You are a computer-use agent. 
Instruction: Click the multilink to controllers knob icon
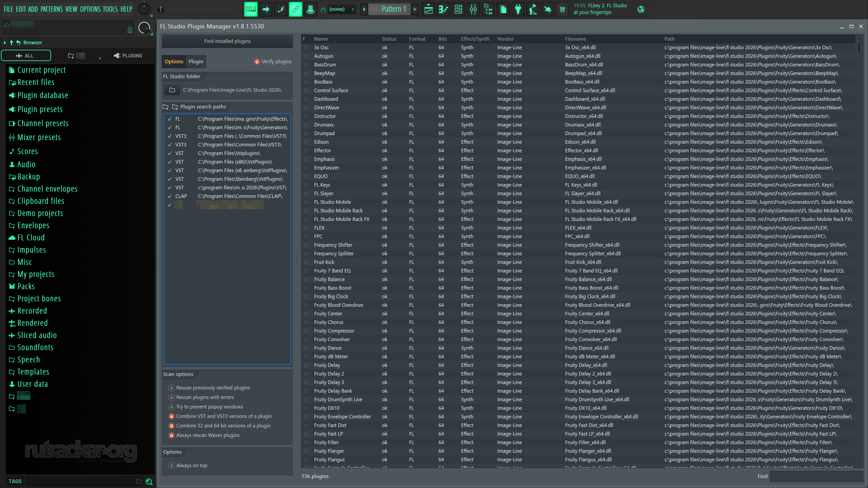click(311, 9)
